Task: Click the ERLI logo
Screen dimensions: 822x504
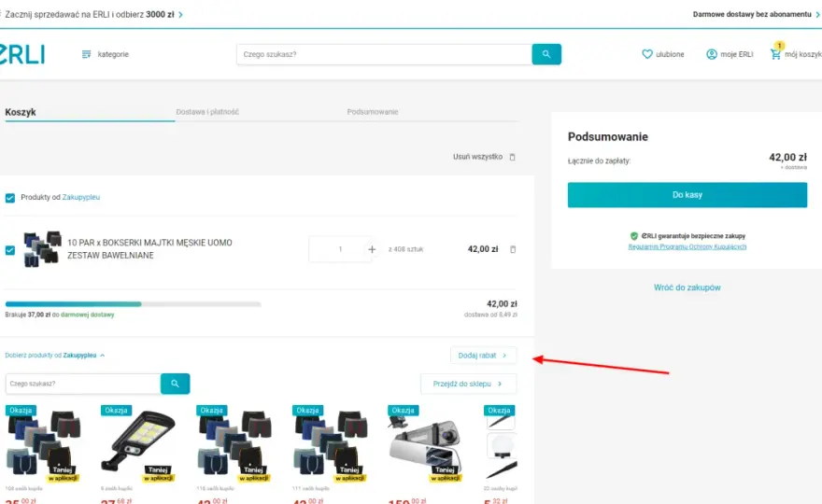Action: (x=22, y=54)
